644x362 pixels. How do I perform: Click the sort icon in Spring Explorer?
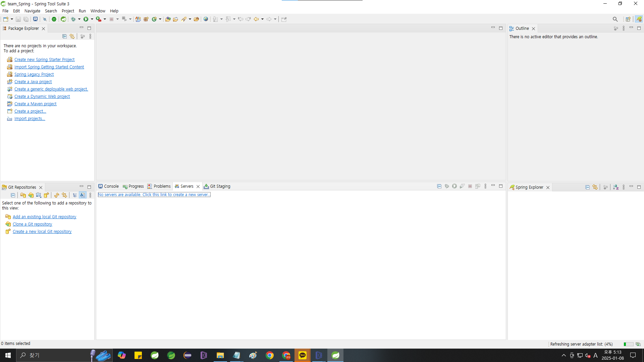point(616,187)
